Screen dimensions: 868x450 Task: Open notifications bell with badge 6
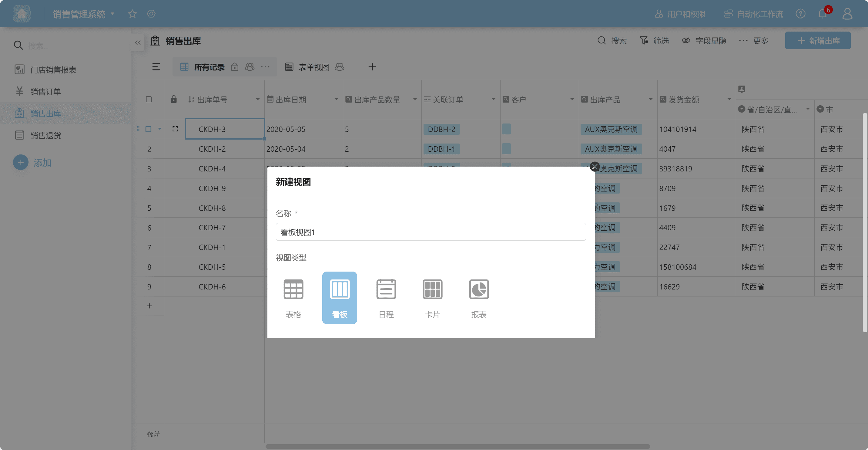pyautogui.click(x=823, y=14)
